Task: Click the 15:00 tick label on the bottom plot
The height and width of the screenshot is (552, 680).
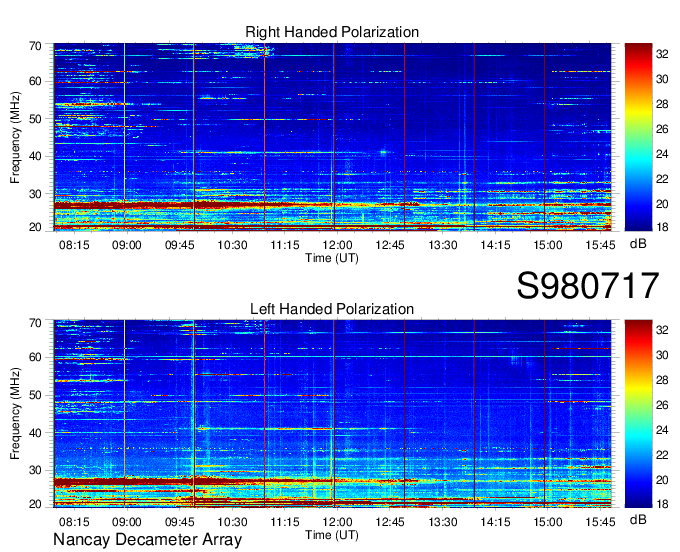Action: pyautogui.click(x=548, y=522)
